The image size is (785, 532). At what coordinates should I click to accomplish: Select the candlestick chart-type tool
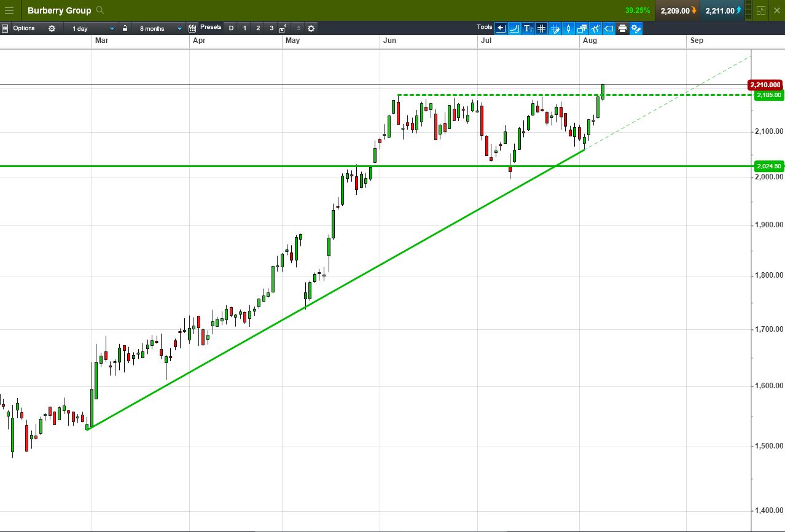568,28
